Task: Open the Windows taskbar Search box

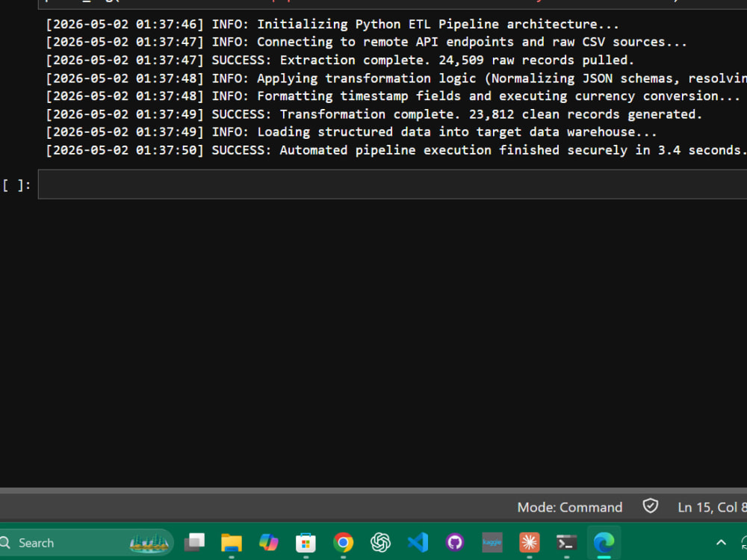Action: pyautogui.click(x=87, y=542)
